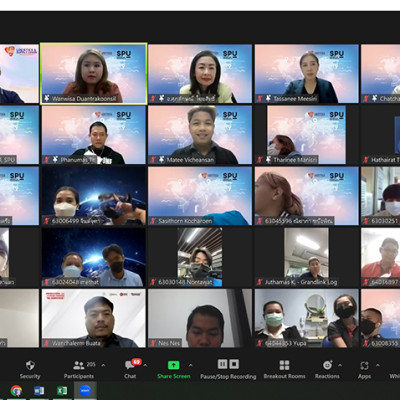Expand the chevron next to Reactions
This screenshot has width=400, height=400.
coord(340,365)
